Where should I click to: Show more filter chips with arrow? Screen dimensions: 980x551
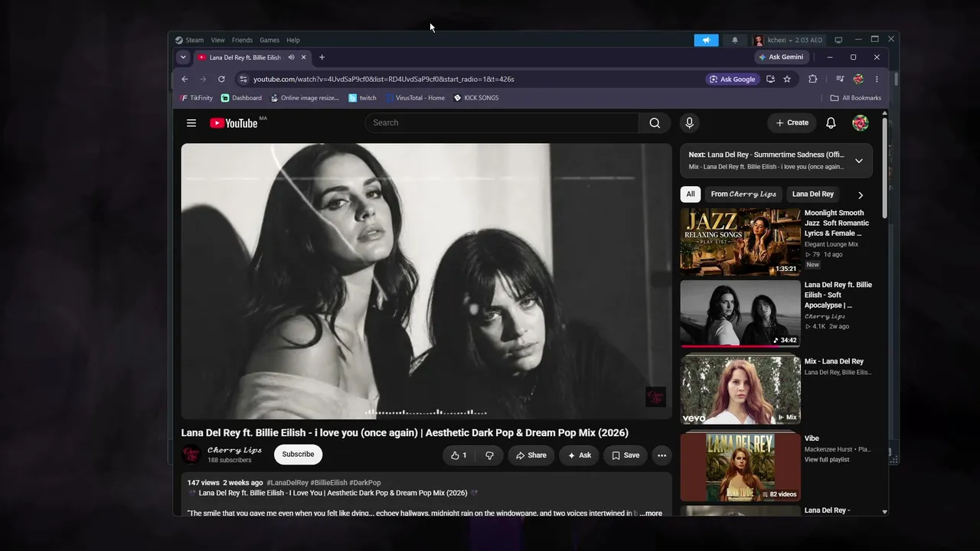point(861,195)
